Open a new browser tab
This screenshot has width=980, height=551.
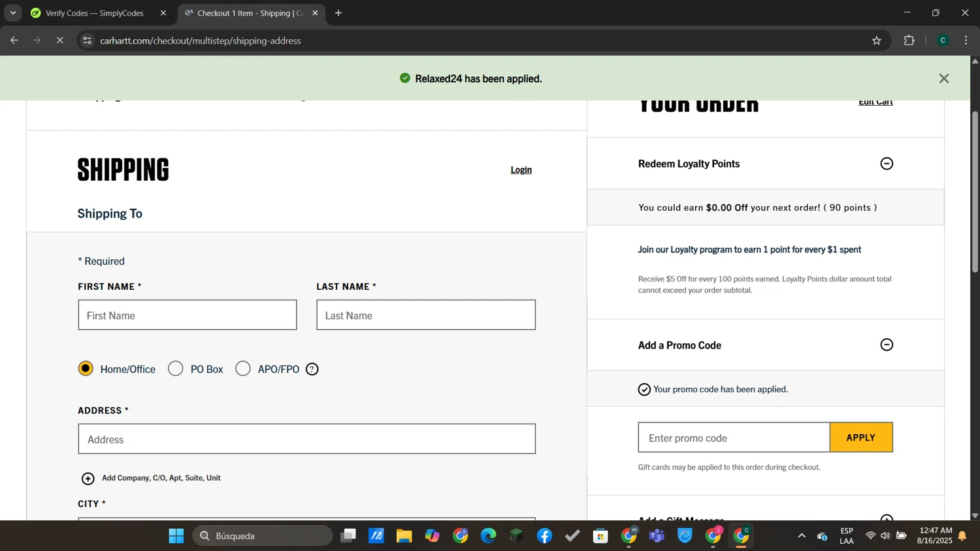point(338,13)
